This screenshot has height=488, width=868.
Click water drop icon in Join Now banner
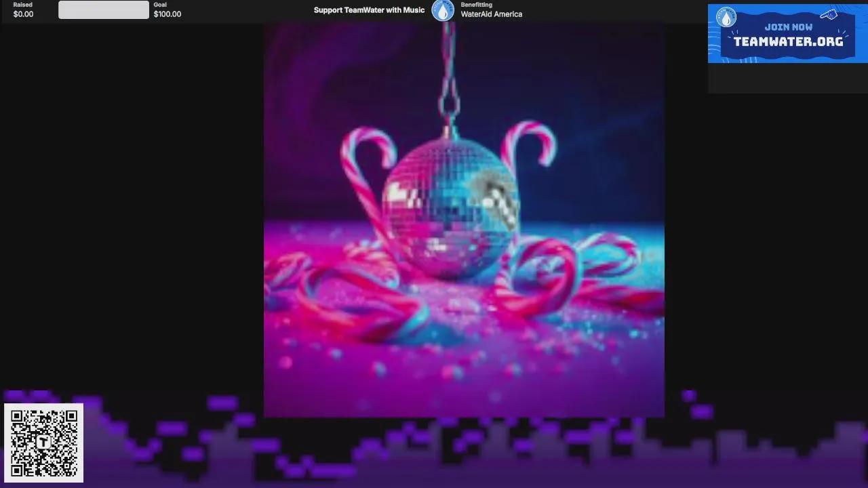pos(726,18)
